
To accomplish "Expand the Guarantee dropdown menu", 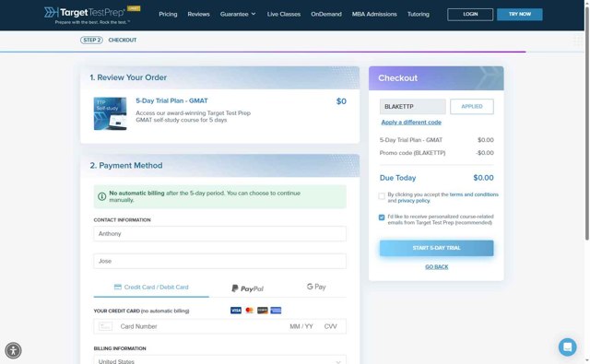I will click(238, 14).
